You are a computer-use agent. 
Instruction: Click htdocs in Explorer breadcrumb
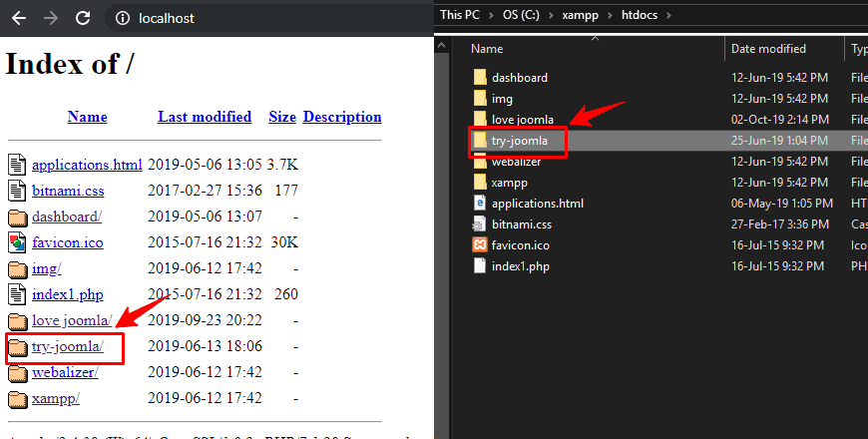tap(640, 15)
